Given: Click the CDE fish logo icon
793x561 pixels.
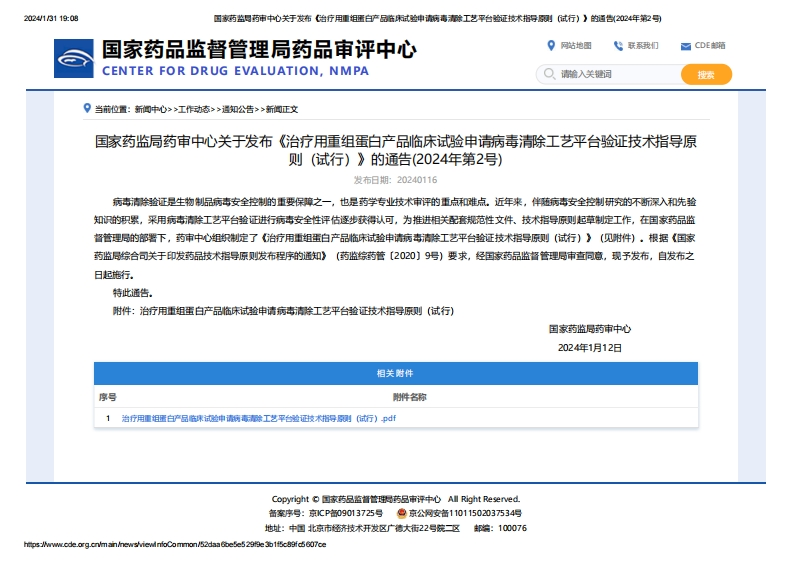Looking at the screenshot, I should tap(75, 58).
